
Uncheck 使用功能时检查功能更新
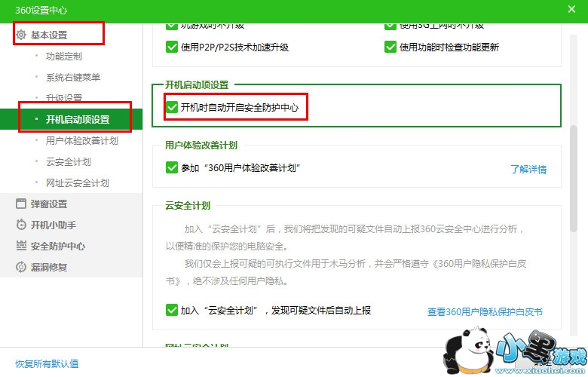click(x=390, y=47)
